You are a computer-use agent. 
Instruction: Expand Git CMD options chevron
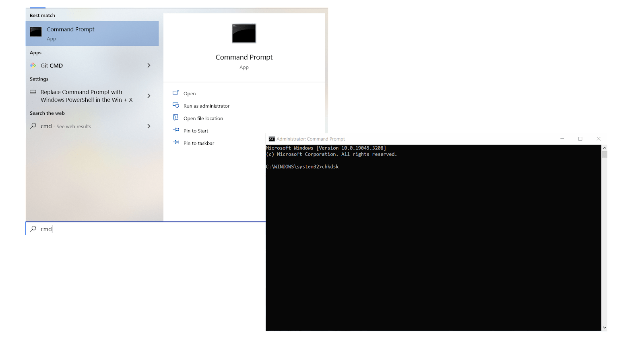coord(149,66)
